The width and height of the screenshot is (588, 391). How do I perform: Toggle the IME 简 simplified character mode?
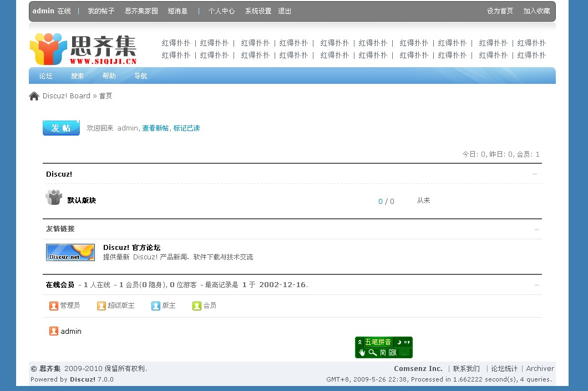coord(383,352)
